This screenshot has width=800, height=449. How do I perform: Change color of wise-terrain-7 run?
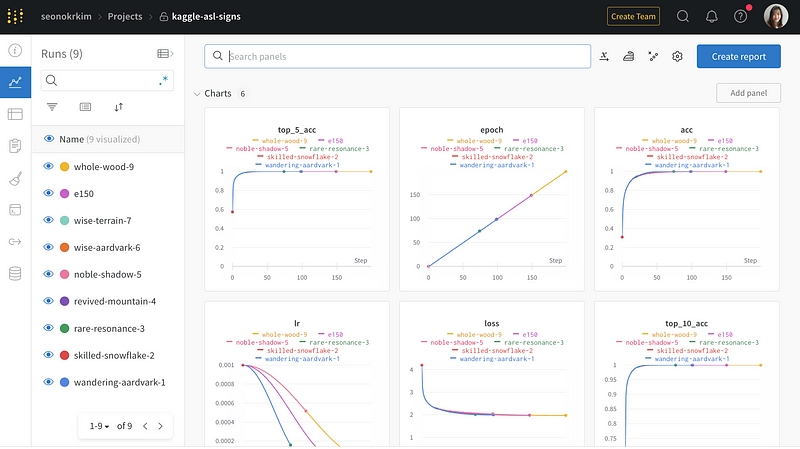pyautogui.click(x=65, y=220)
